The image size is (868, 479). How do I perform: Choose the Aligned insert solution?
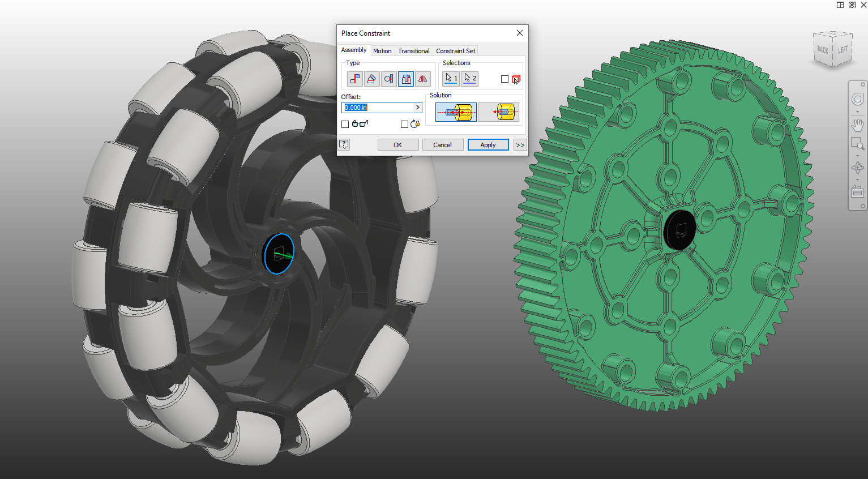tap(498, 112)
